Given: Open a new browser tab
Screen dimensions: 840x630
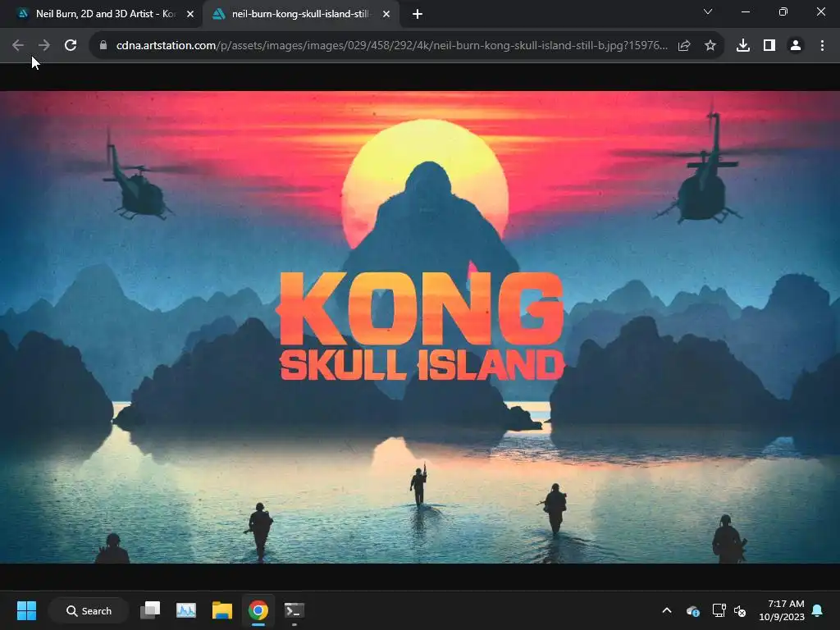Looking at the screenshot, I should coord(418,15).
